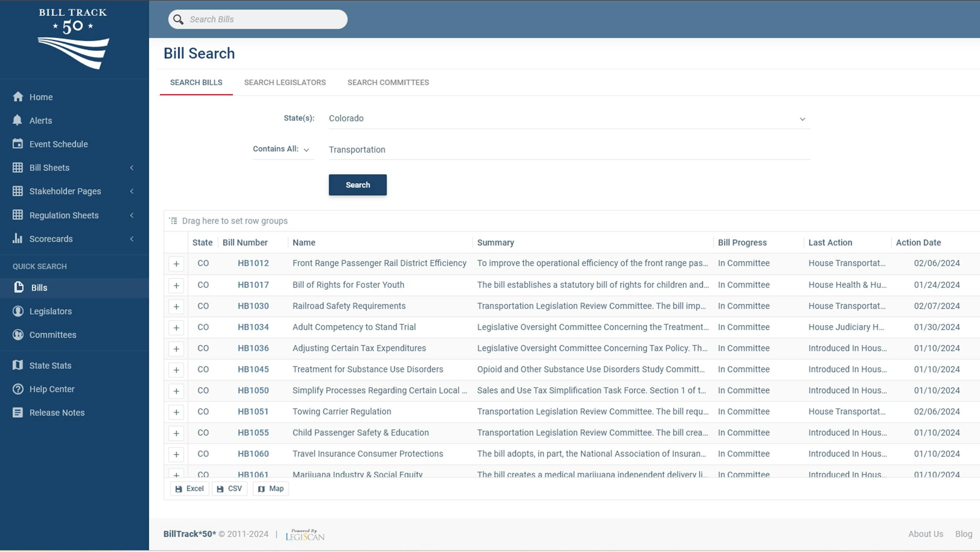The image size is (980, 552).
Task: Switch to the Search Committees tab
Action: click(x=388, y=82)
